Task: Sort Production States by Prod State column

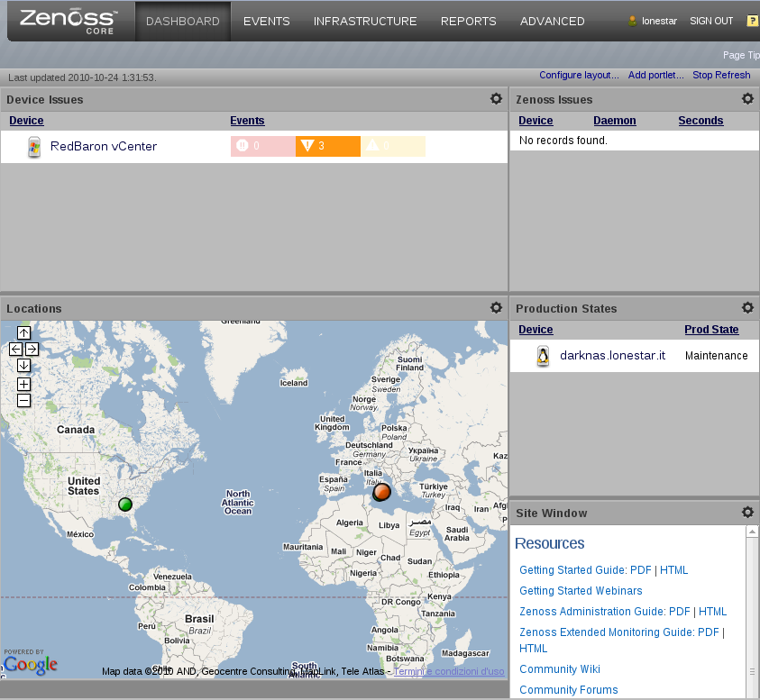Action: 711,330
